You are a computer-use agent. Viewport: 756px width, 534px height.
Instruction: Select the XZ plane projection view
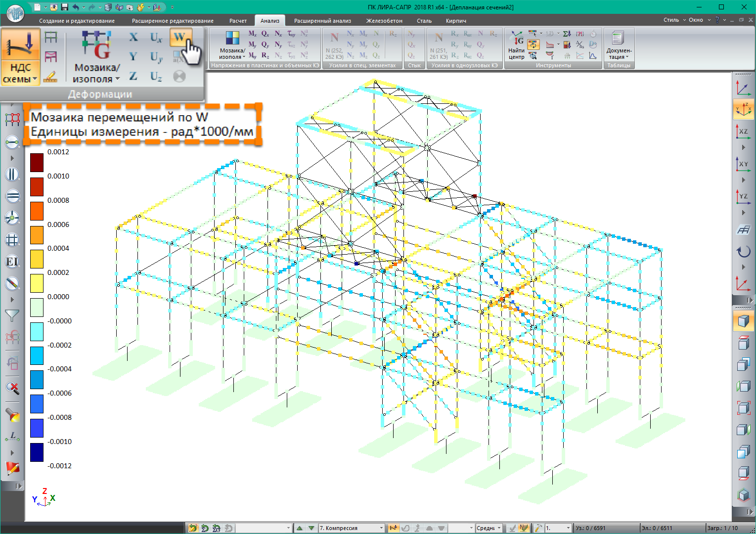point(743,132)
